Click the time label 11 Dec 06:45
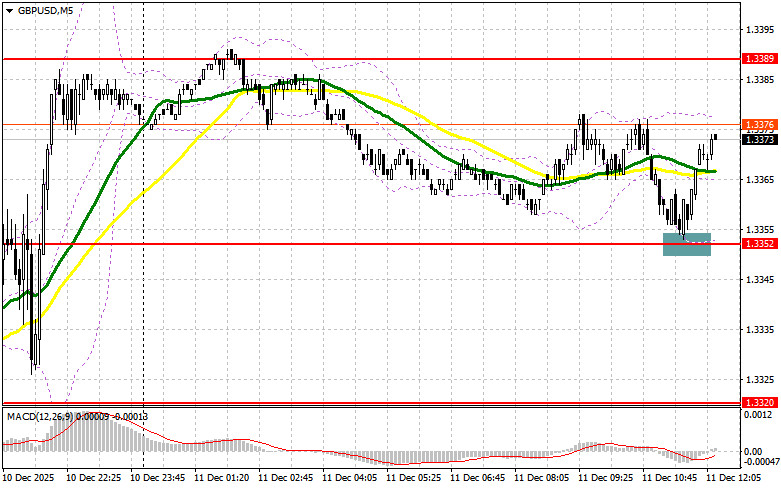The width and height of the screenshot is (781, 489). pos(477,478)
